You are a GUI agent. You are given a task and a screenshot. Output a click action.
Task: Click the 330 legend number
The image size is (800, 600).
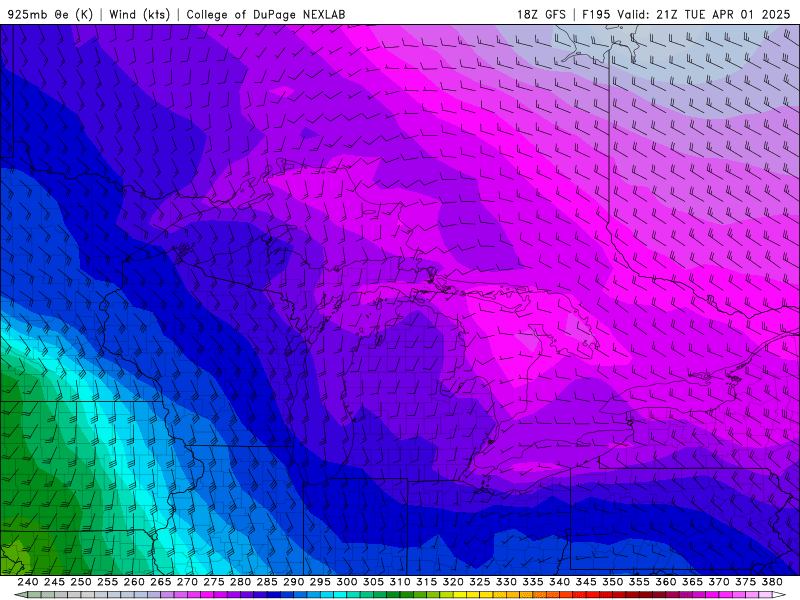click(506, 582)
